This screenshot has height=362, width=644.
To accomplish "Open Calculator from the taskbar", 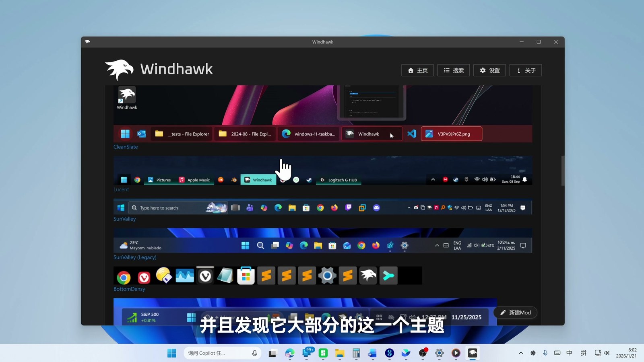I will pos(356,353).
